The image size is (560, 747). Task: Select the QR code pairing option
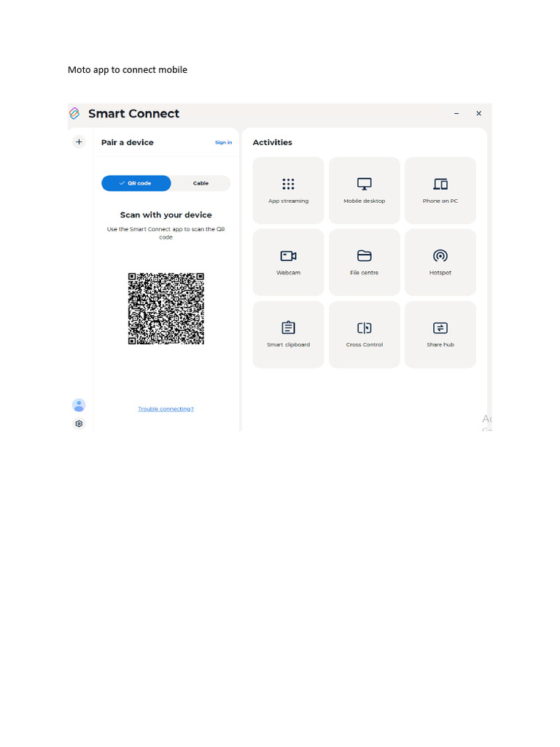click(x=136, y=183)
